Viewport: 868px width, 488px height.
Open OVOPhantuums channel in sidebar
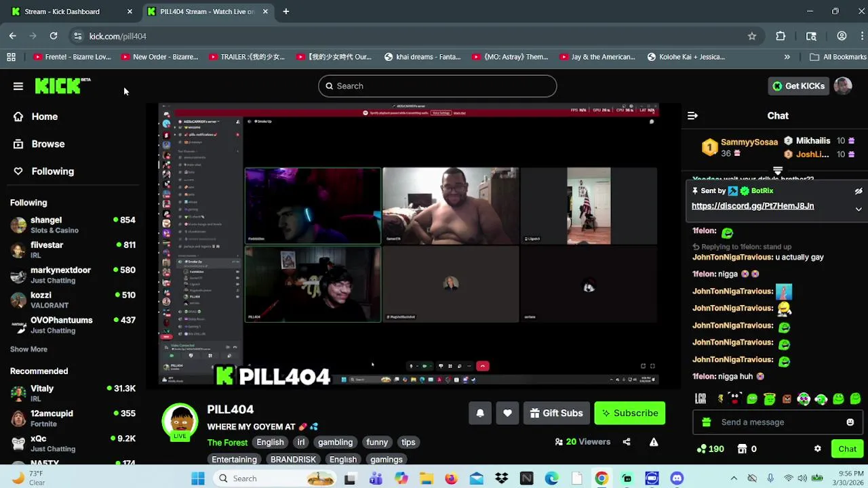(x=73, y=325)
